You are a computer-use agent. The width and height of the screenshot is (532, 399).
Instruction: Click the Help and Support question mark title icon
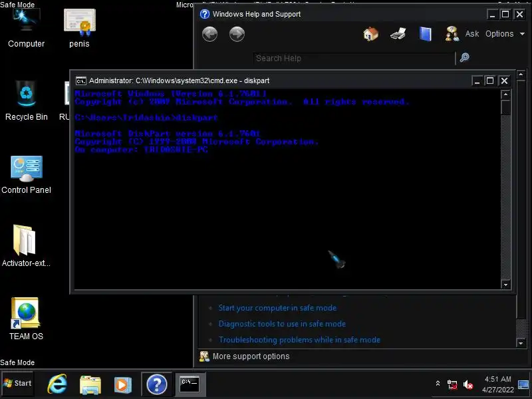tap(205, 14)
